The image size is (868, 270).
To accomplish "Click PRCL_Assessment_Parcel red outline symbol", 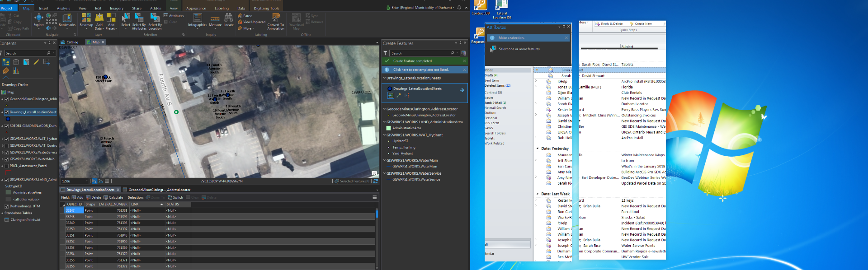I will pyautogui.click(x=8, y=172).
